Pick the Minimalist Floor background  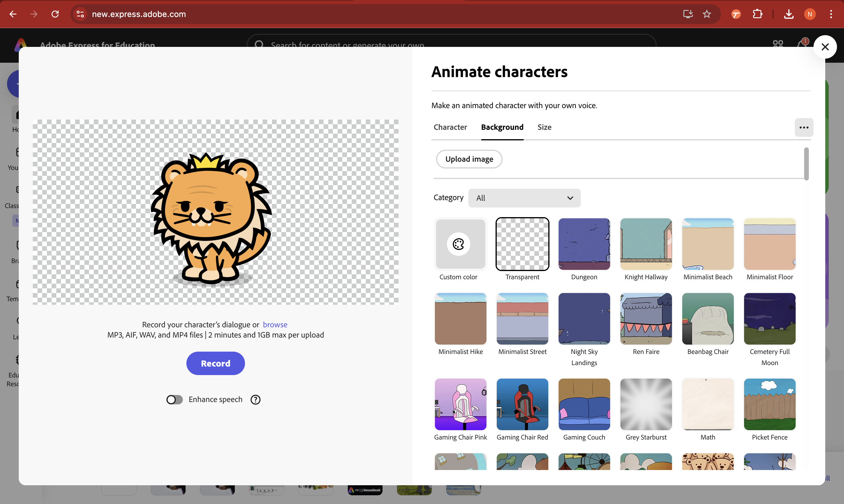tap(769, 244)
